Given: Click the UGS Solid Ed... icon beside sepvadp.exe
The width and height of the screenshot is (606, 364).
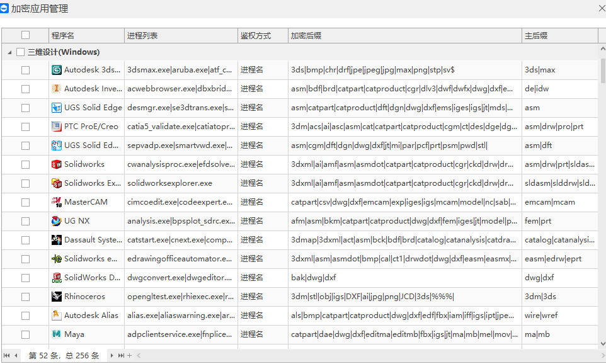Looking at the screenshot, I should [57, 145].
